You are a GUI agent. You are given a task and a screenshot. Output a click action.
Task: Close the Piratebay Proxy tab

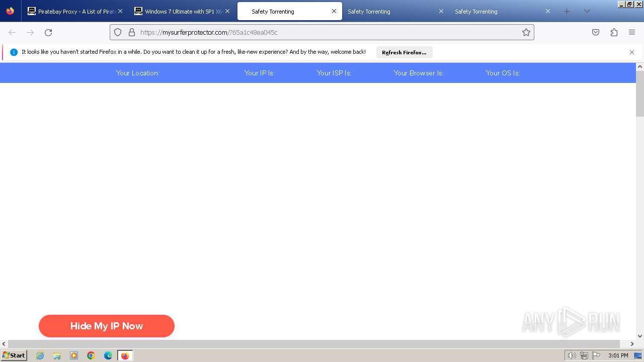coord(120,11)
